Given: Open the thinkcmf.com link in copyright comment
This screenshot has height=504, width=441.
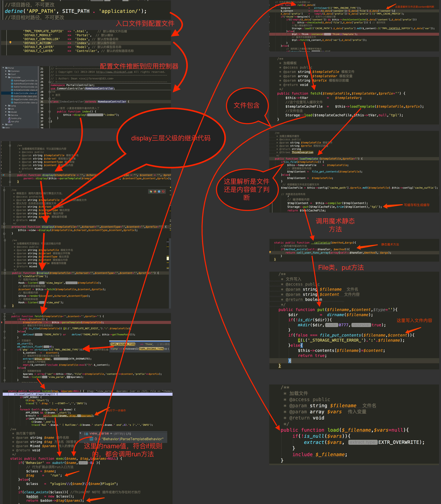Looking at the screenshot, I should (114, 72).
